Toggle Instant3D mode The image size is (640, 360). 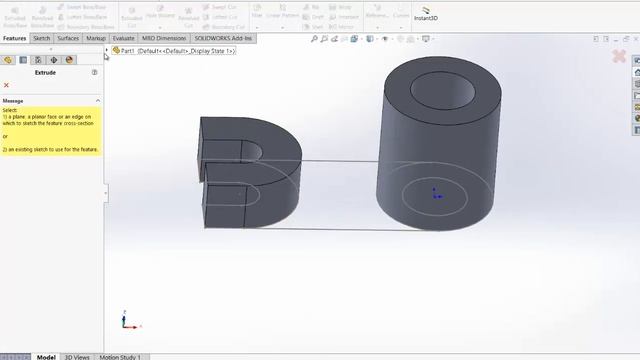pos(426,13)
